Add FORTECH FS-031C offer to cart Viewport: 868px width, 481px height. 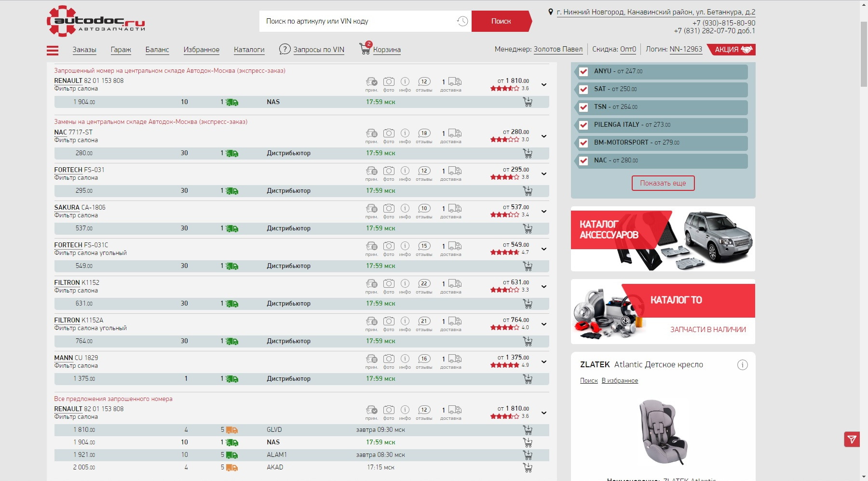[x=528, y=266]
